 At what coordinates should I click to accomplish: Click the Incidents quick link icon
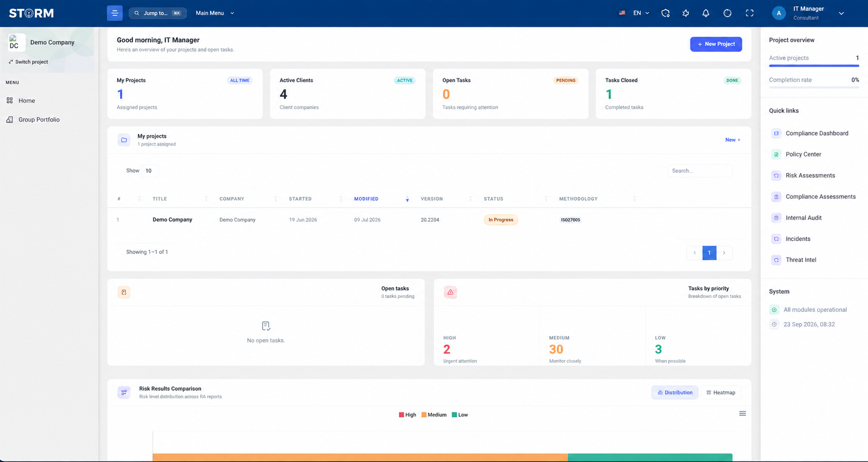(x=776, y=239)
